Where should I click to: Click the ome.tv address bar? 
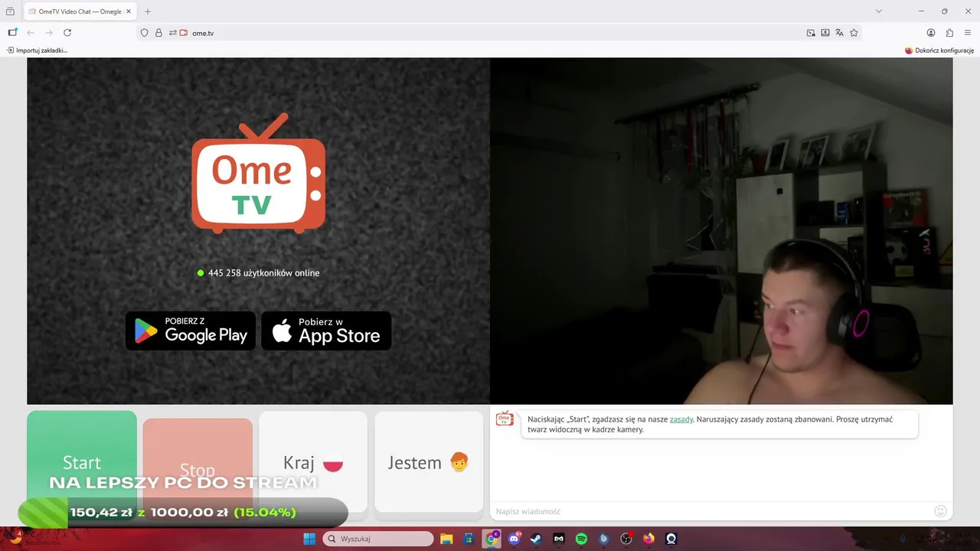tap(498, 33)
